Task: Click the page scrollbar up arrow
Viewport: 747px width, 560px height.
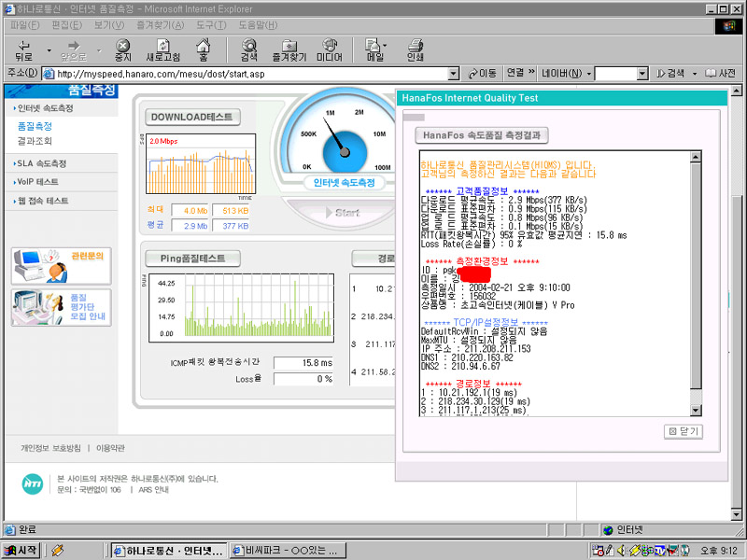Action: pos(737,91)
